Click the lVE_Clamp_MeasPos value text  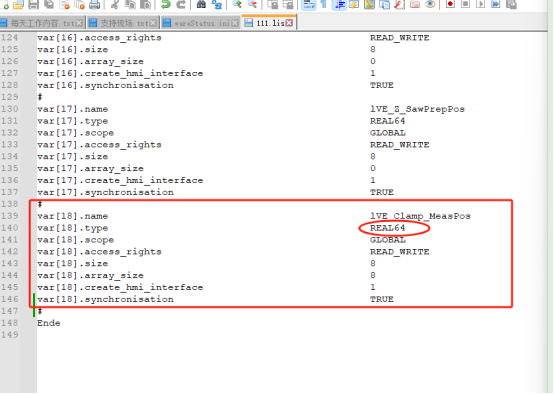point(420,216)
